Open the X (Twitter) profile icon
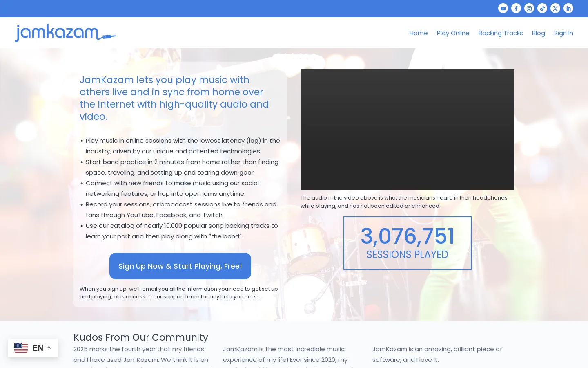The height and width of the screenshot is (368, 588). pyautogui.click(x=555, y=8)
